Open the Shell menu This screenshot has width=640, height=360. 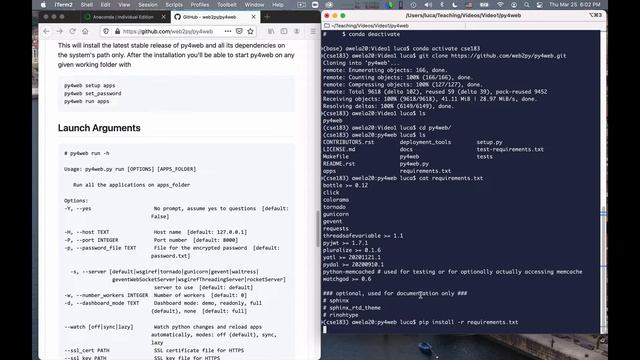click(x=87, y=5)
